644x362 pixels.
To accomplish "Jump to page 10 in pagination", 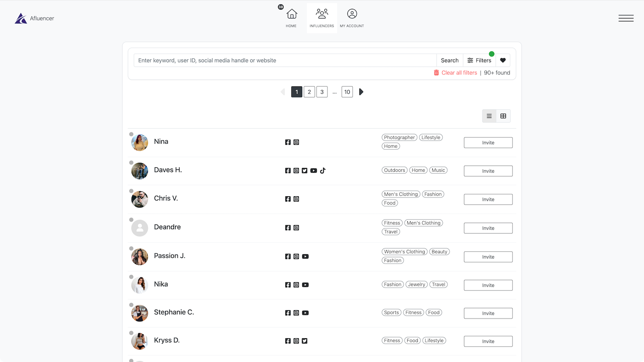I will pos(347,92).
